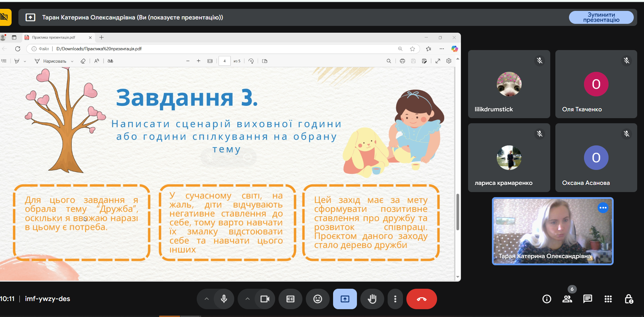The width and height of the screenshot is (644, 317).
Task: Print the PDF document
Action: tap(402, 61)
